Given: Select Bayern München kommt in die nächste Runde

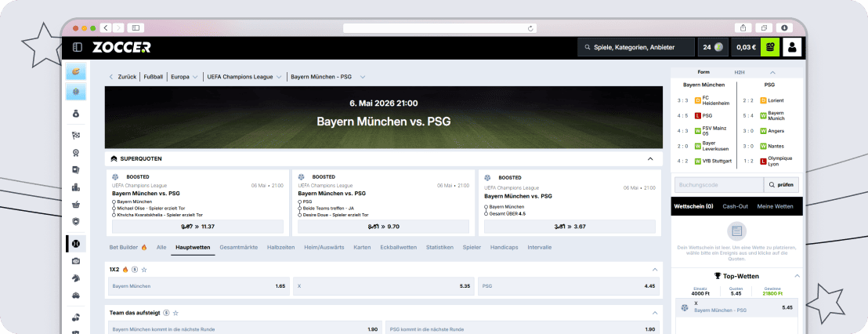Looking at the screenshot, I should coord(244,329).
